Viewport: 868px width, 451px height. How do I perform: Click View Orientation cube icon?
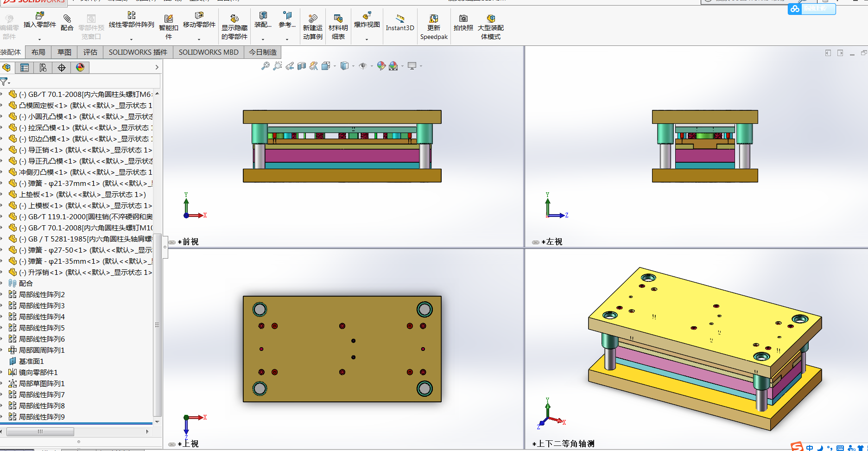326,66
